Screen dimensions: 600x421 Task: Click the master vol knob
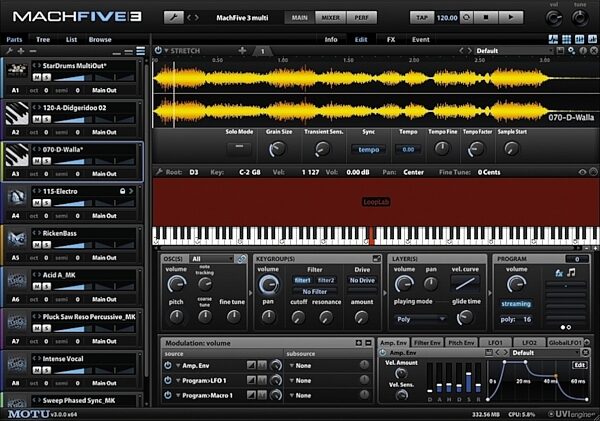click(553, 18)
